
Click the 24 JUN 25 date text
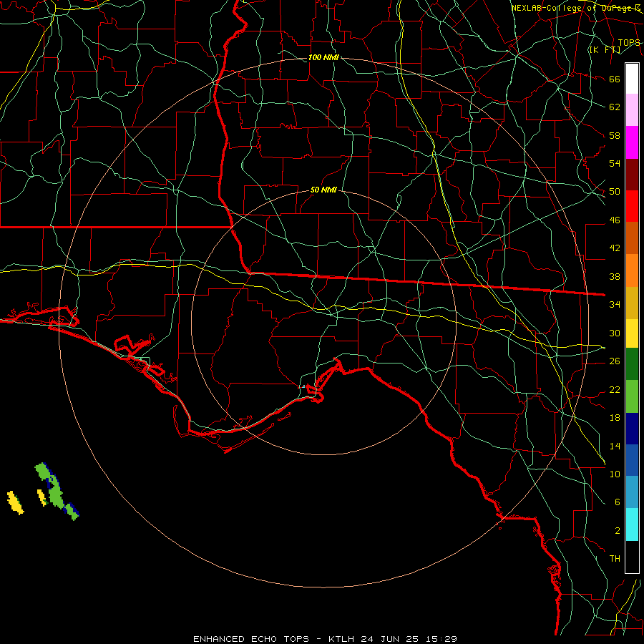pyautogui.click(x=390, y=639)
